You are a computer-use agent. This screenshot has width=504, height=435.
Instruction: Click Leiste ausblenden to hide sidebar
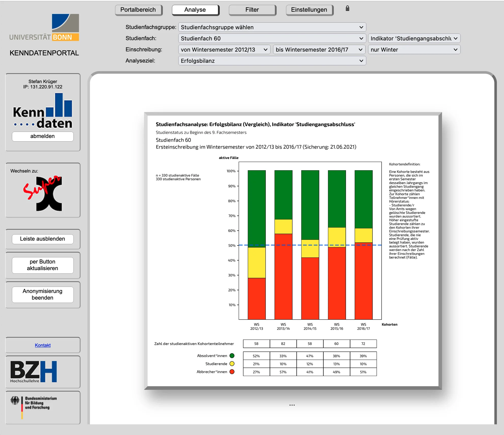pyautogui.click(x=43, y=239)
